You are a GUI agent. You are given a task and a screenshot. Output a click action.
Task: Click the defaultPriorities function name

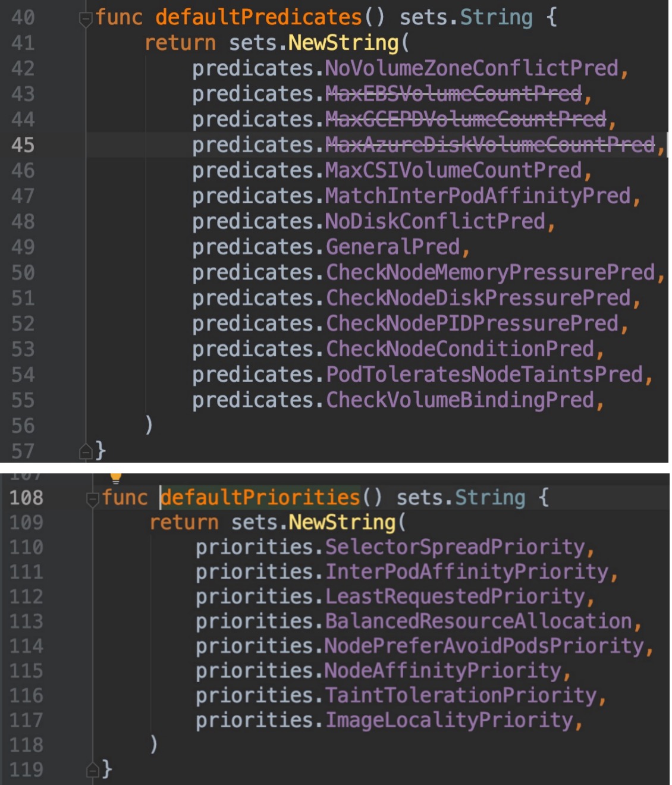click(260, 497)
